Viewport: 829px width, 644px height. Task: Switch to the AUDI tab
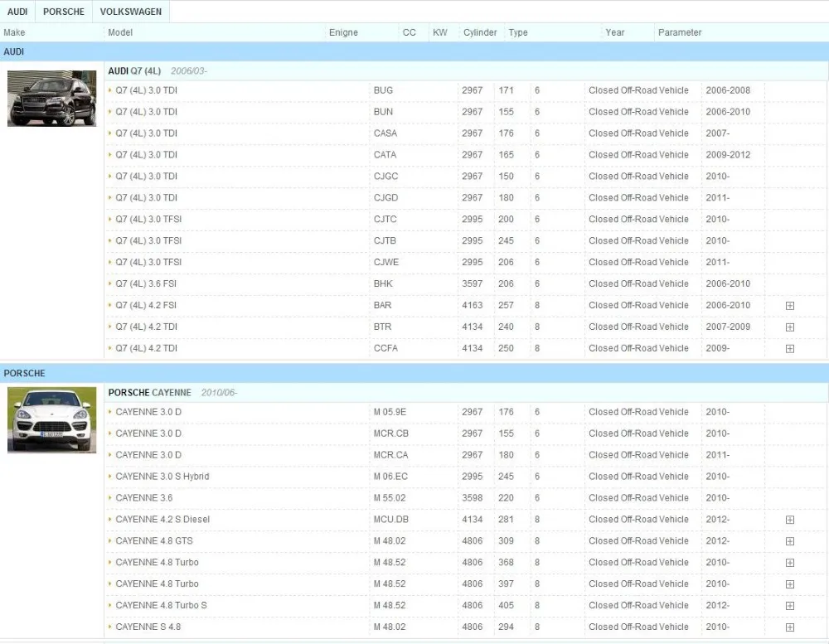(x=17, y=12)
